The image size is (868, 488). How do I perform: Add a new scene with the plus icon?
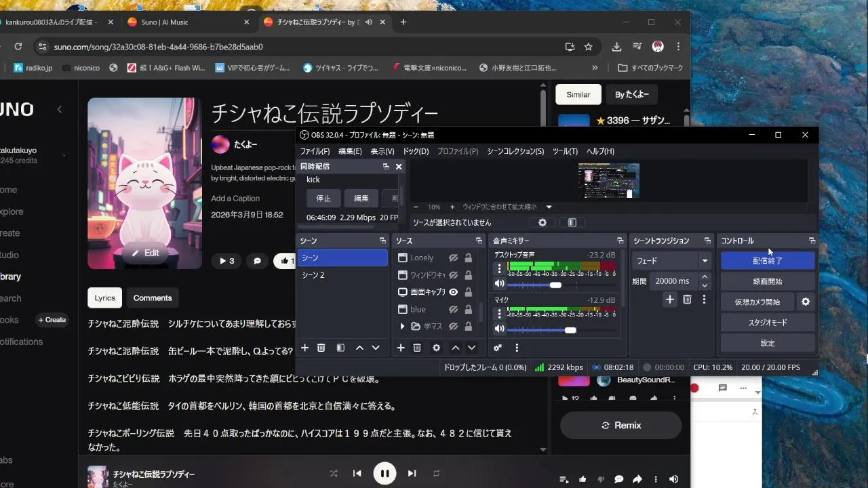click(x=305, y=348)
